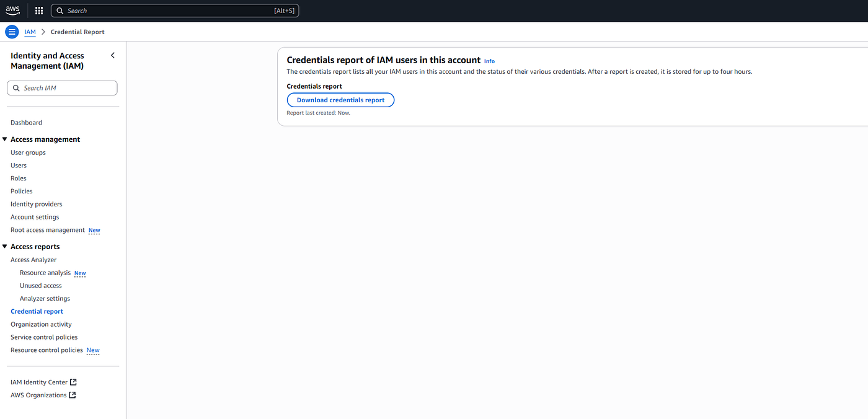Screen dimensions: 868x419
Task: Collapse the IAM sidebar with the chevron
Action: click(113, 55)
